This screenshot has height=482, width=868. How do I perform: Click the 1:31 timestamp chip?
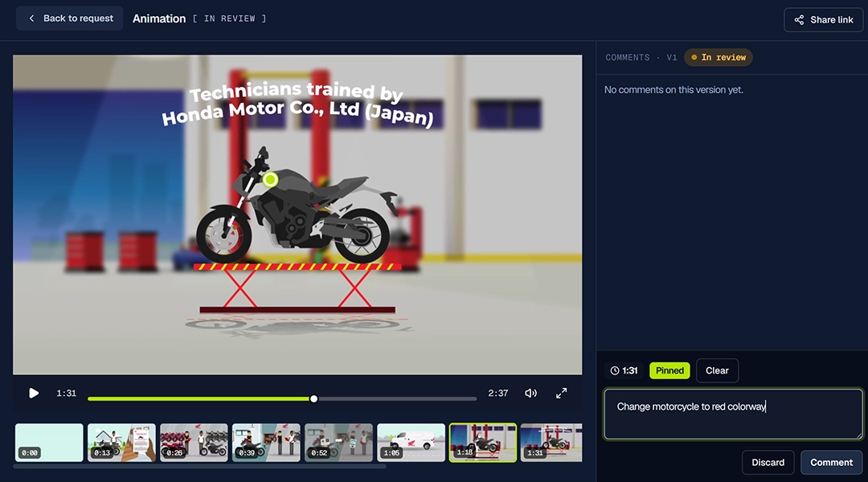click(x=624, y=371)
